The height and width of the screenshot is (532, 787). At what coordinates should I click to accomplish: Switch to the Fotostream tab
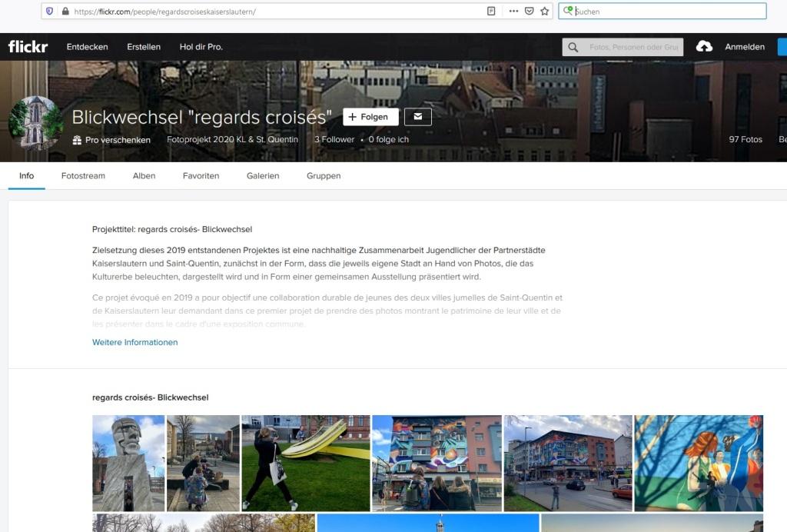[x=83, y=176]
